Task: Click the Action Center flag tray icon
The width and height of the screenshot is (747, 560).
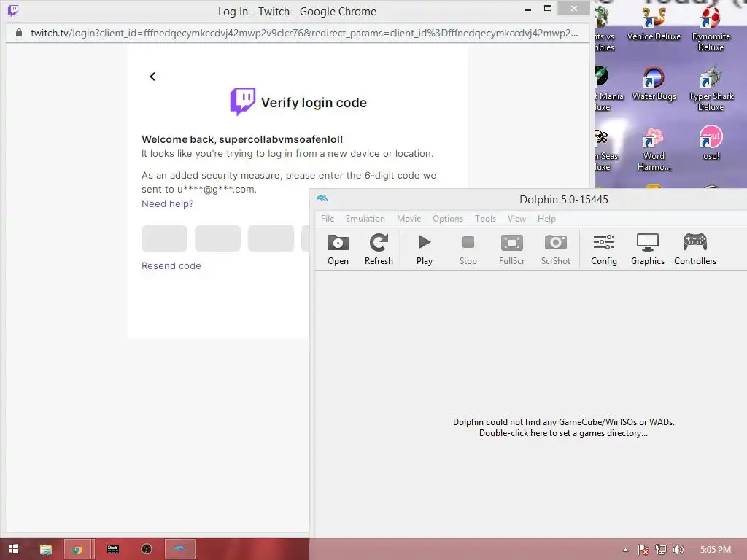Action: [x=643, y=550]
